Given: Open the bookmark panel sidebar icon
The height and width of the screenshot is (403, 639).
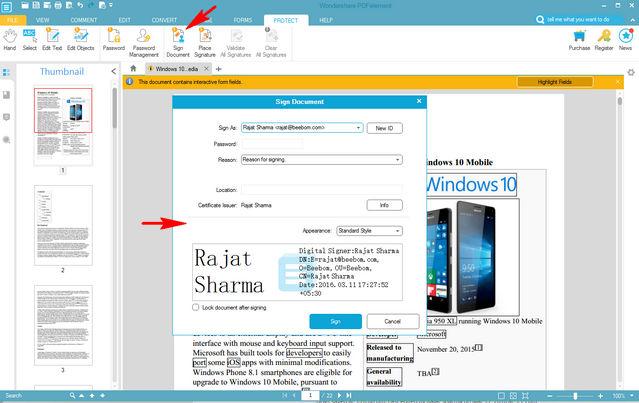Looking at the screenshot, I should click(6, 95).
